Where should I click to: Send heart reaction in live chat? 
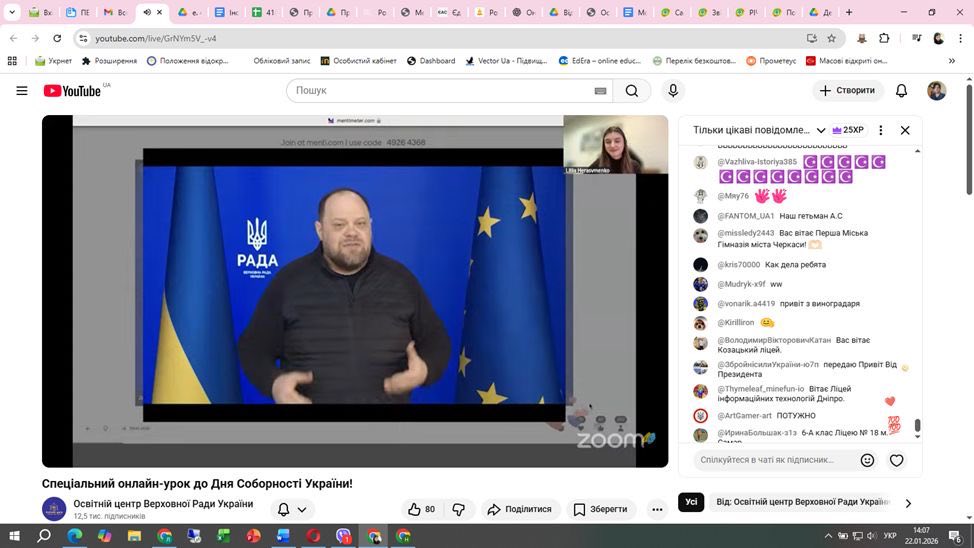pyautogui.click(x=896, y=460)
